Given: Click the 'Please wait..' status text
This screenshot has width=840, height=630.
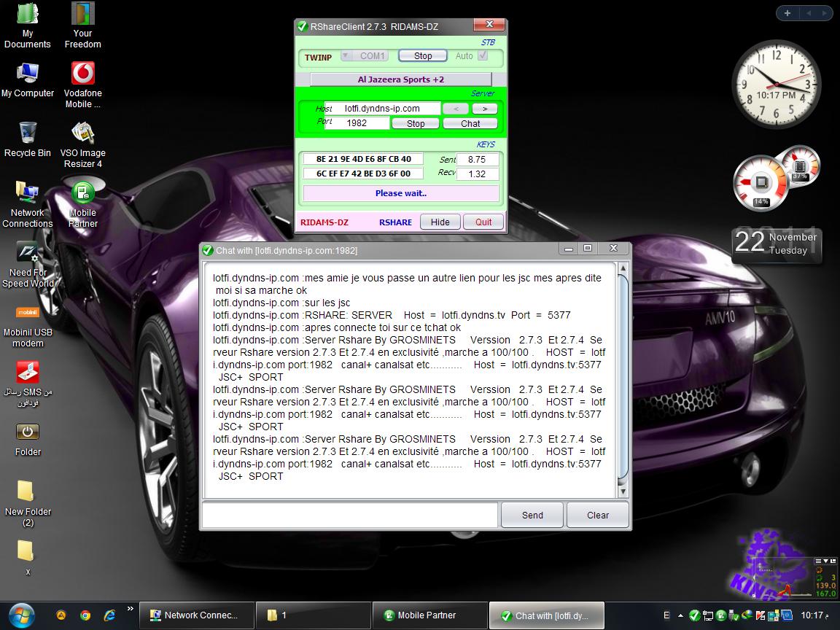Looking at the screenshot, I should tap(401, 192).
